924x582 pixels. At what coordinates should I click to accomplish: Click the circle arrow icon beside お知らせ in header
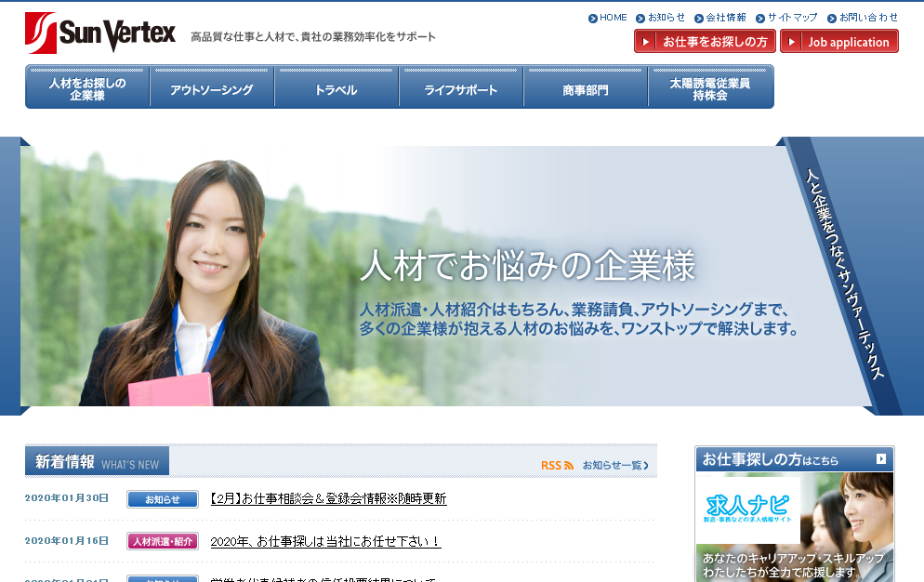[640, 19]
